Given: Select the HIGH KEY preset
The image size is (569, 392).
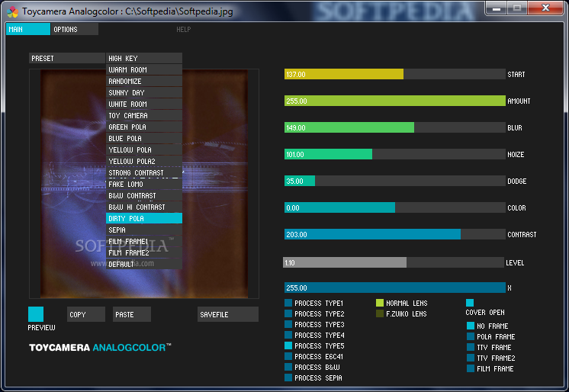Looking at the screenshot, I should [x=143, y=58].
